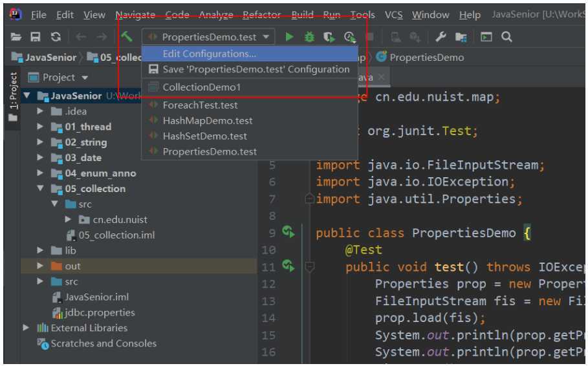Collapse the 05_collection module

(40, 188)
